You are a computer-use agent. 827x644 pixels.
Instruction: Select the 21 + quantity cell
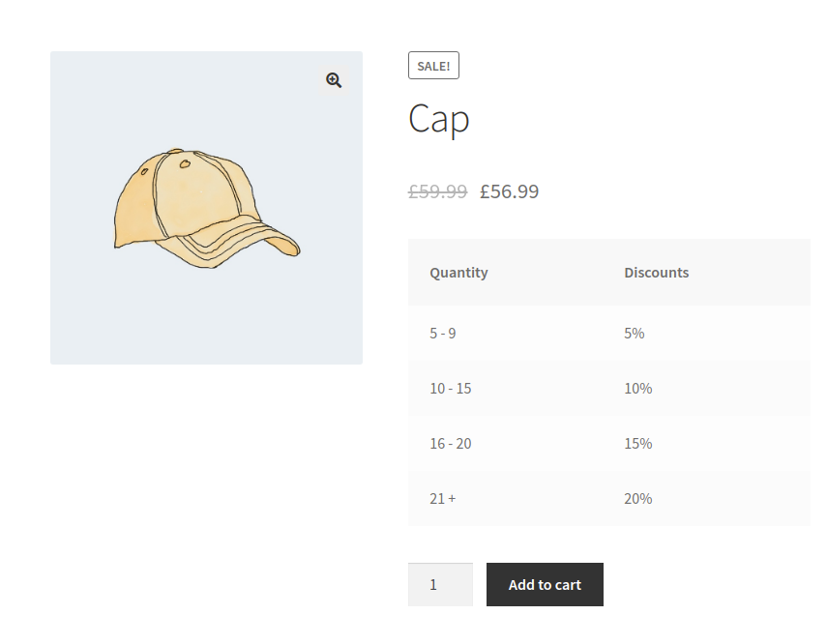pyautogui.click(x=442, y=499)
